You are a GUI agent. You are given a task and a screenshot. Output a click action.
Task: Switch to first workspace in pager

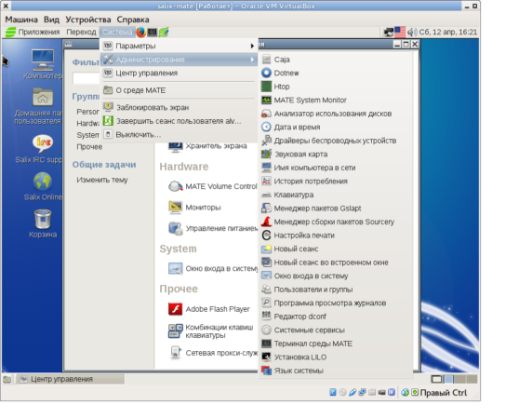436,379
